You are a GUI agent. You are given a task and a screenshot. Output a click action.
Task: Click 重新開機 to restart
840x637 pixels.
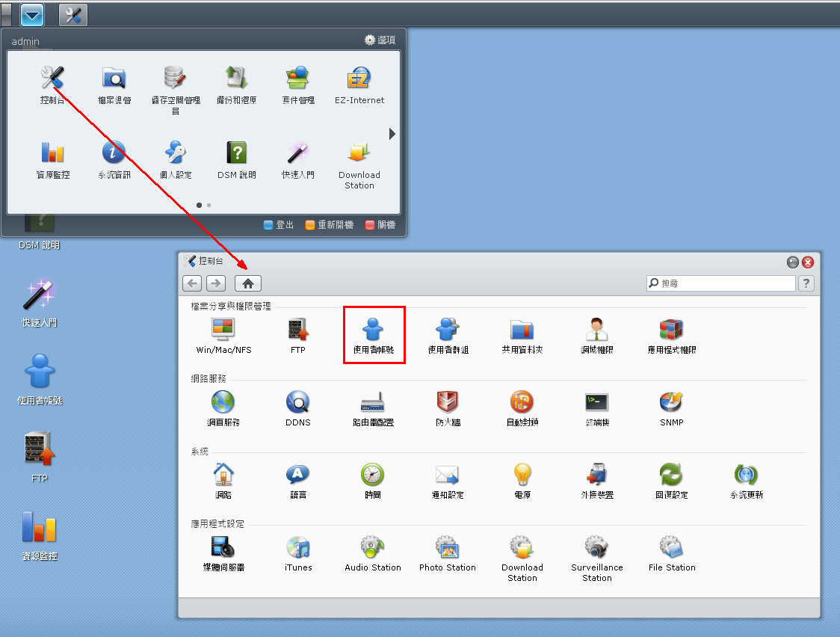[x=329, y=224]
